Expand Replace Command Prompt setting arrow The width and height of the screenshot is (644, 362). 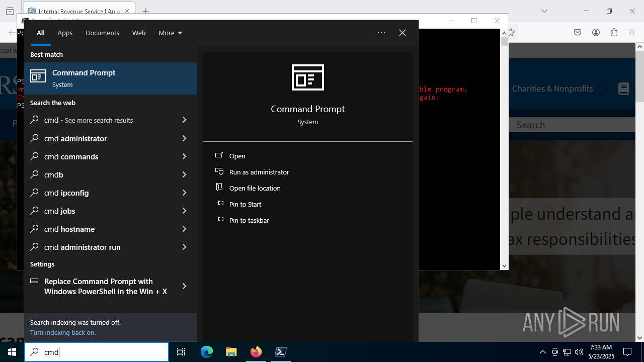(x=184, y=286)
